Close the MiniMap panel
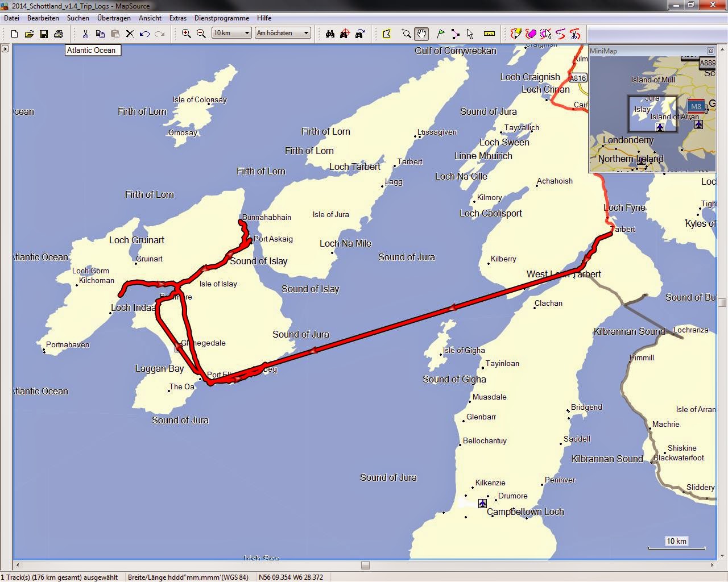Viewport: 728px width, 582px height. point(710,51)
